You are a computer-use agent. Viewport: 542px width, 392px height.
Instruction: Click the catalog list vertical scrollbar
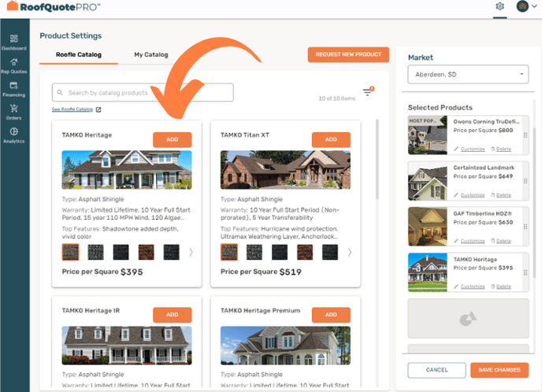[377, 159]
